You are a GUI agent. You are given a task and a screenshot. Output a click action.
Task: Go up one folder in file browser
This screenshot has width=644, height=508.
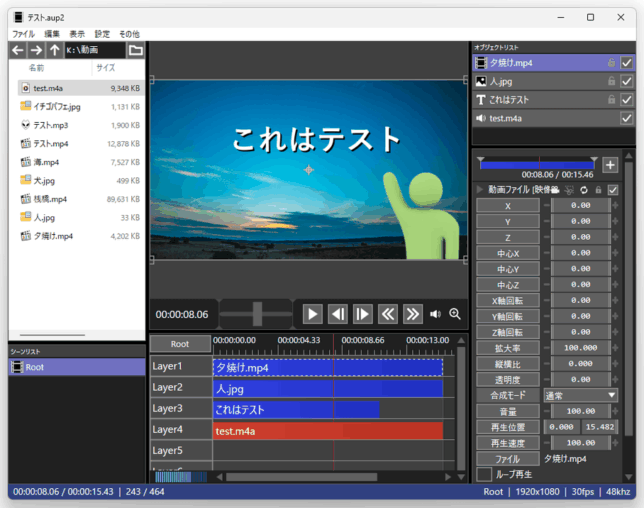click(x=54, y=50)
